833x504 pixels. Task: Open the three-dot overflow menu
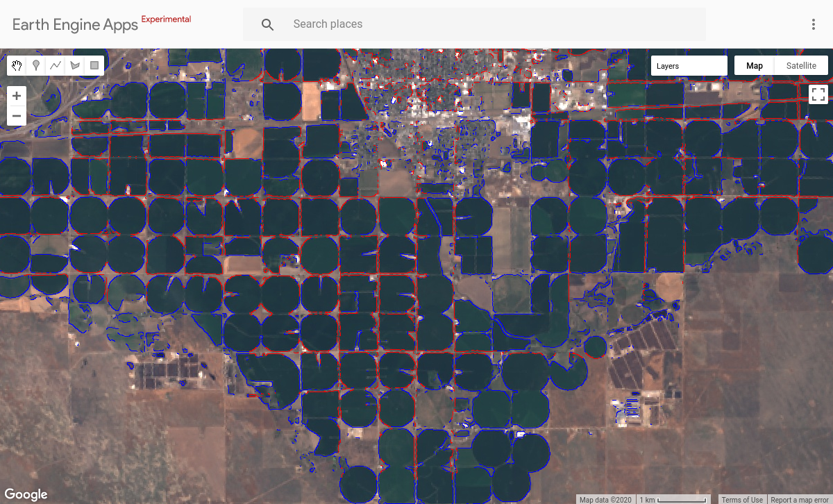point(813,24)
